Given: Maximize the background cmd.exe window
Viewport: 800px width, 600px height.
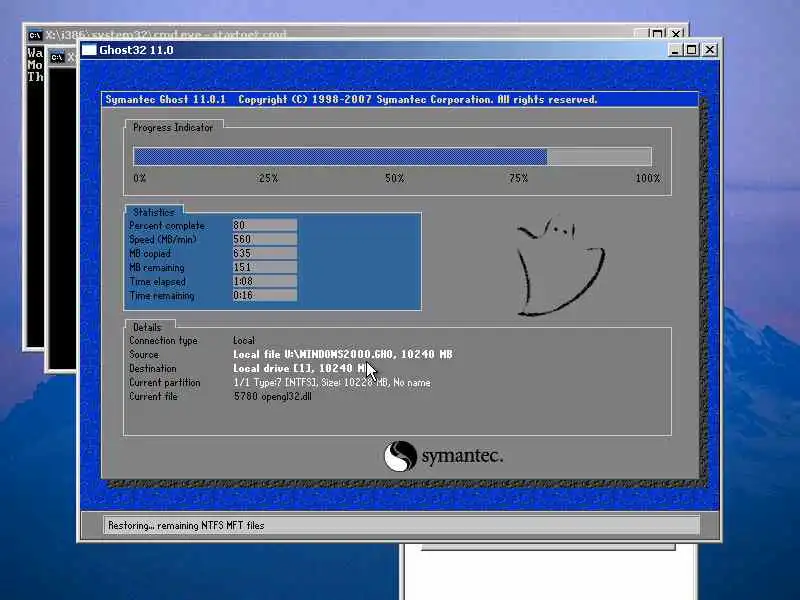Looking at the screenshot, I should pos(657,34).
